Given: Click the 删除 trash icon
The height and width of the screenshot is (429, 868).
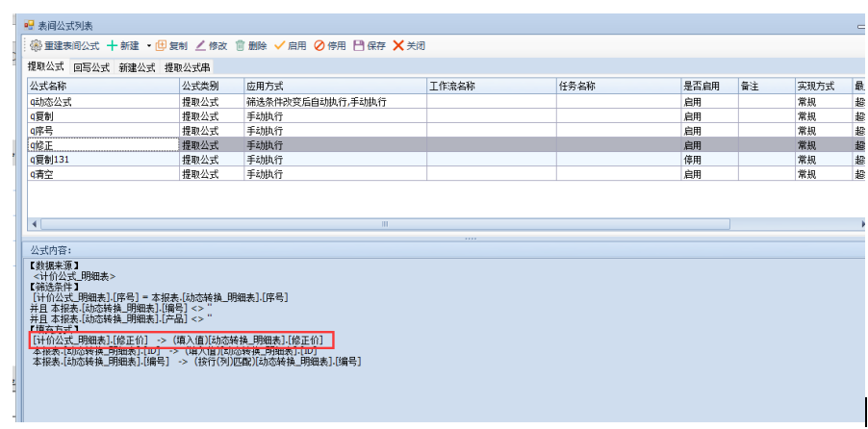Looking at the screenshot, I should pyautogui.click(x=241, y=45).
